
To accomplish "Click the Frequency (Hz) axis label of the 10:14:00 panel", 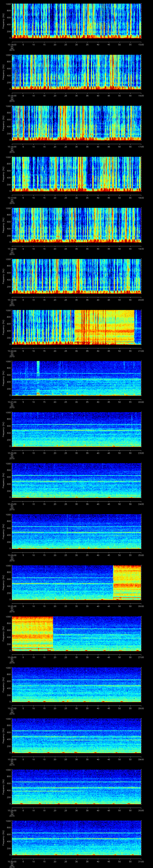I will (x=3, y=21).
